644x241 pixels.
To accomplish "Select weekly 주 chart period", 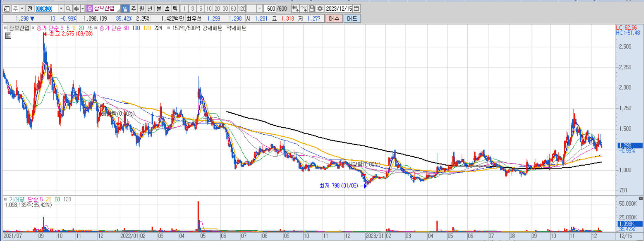I will 134,9.
